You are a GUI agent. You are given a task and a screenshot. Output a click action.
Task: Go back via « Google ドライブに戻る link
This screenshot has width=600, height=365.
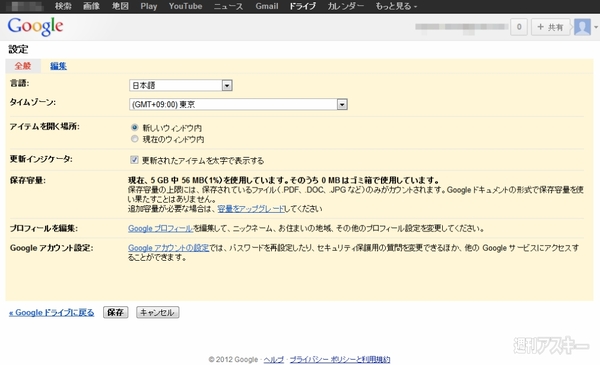52,313
